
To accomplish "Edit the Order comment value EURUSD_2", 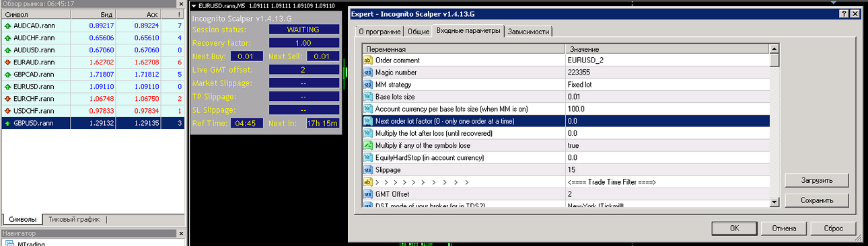I will [x=667, y=60].
